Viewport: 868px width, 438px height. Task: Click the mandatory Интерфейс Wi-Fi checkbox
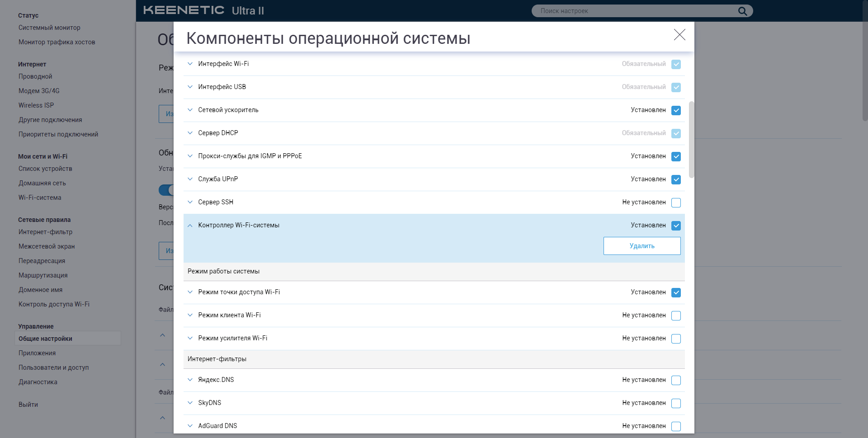(x=676, y=64)
